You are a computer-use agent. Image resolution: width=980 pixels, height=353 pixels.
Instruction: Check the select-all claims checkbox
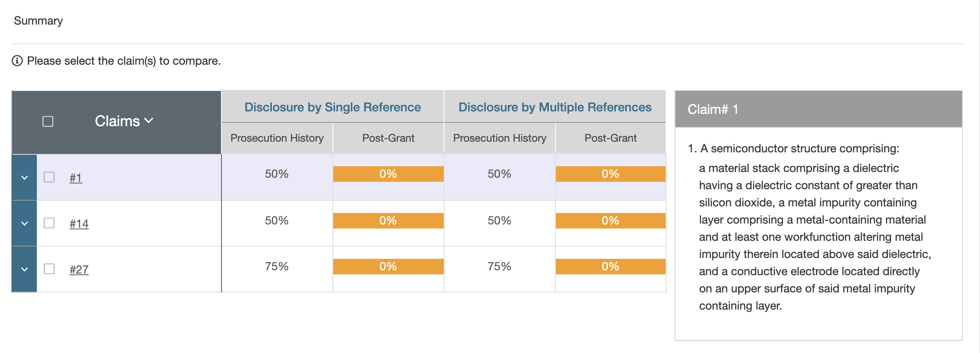(48, 122)
